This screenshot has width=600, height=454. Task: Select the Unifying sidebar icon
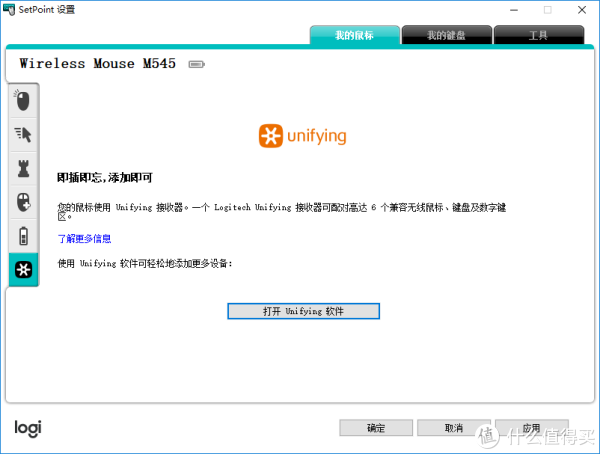tap(23, 269)
